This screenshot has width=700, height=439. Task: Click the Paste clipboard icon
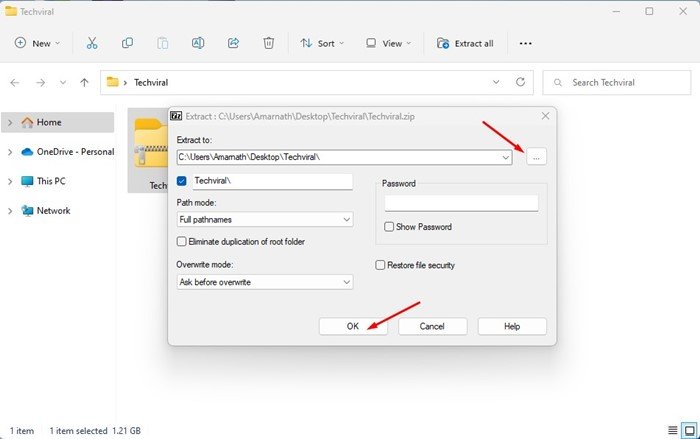162,43
